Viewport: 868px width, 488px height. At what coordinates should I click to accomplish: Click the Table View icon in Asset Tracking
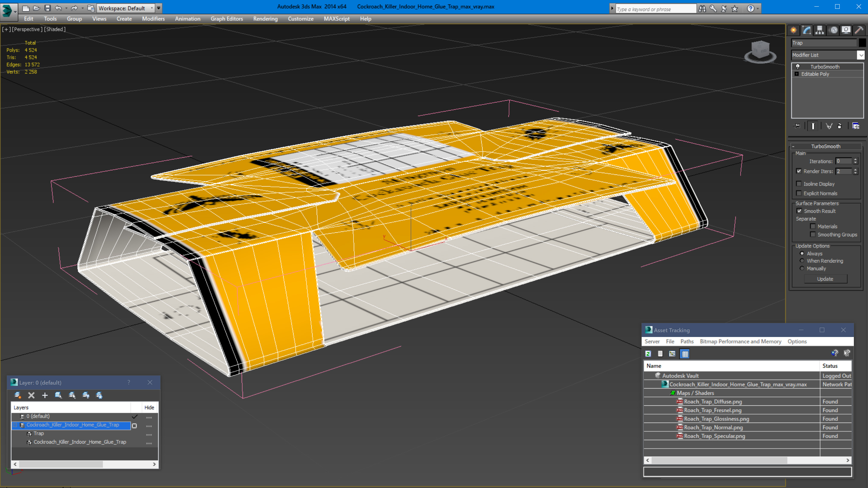(685, 354)
